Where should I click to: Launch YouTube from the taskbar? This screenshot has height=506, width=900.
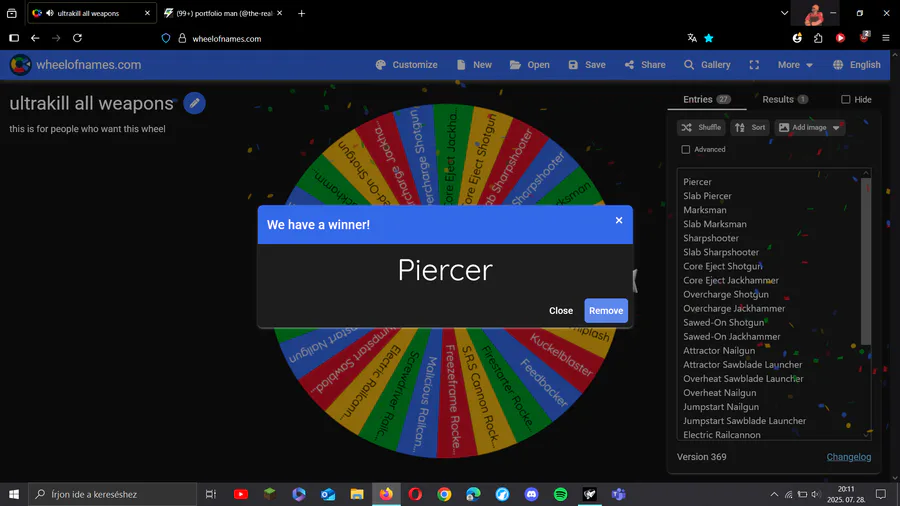coord(241,494)
